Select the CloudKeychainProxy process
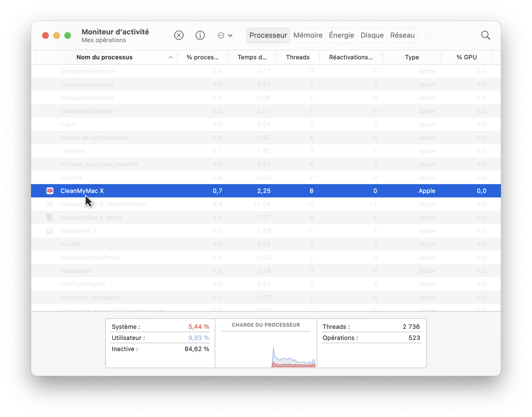The height and width of the screenshot is (417, 532). (266, 257)
